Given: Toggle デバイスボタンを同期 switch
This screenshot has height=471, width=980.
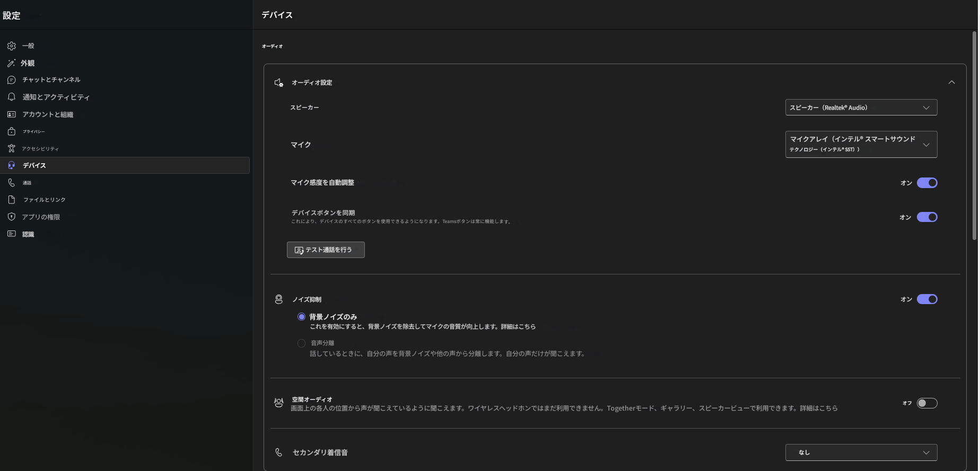Looking at the screenshot, I should (927, 217).
